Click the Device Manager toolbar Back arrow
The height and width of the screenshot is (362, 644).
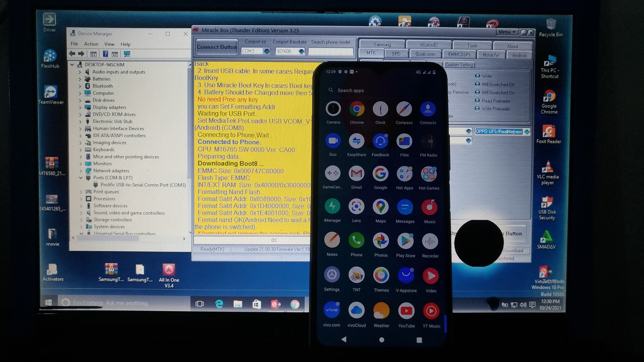click(72, 54)
